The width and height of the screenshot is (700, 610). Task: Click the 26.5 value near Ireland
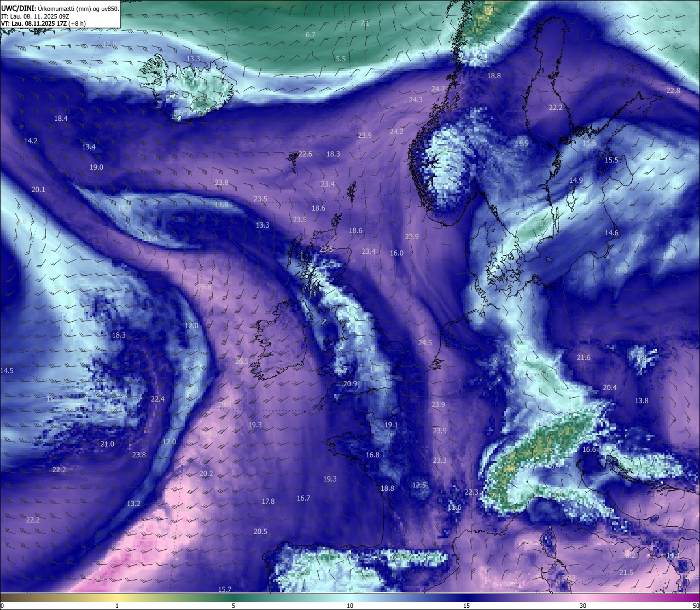pyautogui.click(x=242, y=361)
